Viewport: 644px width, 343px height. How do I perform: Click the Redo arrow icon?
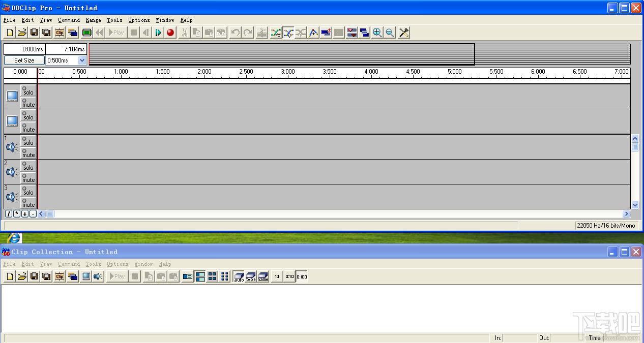coord(248,33)
